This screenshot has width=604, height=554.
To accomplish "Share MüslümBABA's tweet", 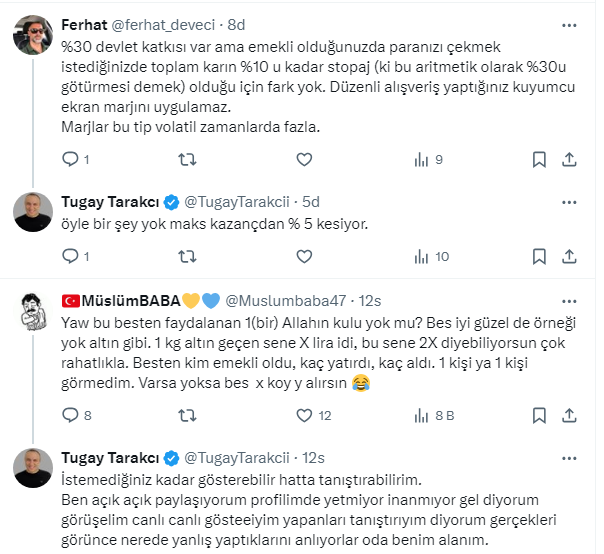I will (x=570, y=415).
